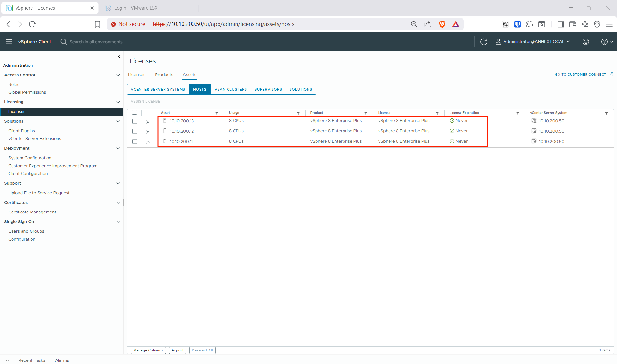Switch to the Products tab

(x=164, y=75)
